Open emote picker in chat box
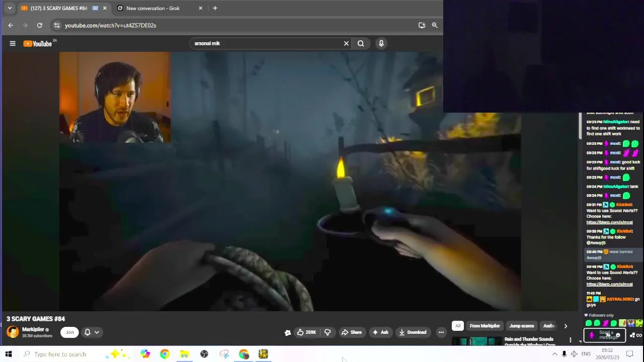Screen dimensions: 644x362 point(618,335)
